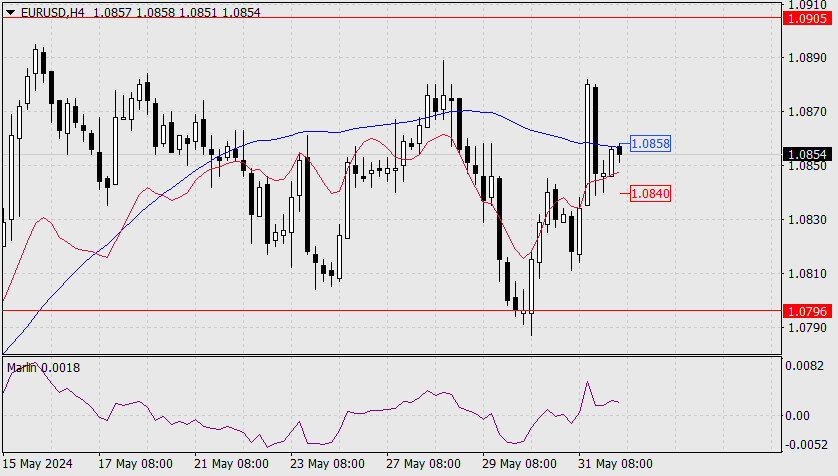Click the 0.00 oscillator scale label
The image size is (838, 476).
[x=797, y=416]
